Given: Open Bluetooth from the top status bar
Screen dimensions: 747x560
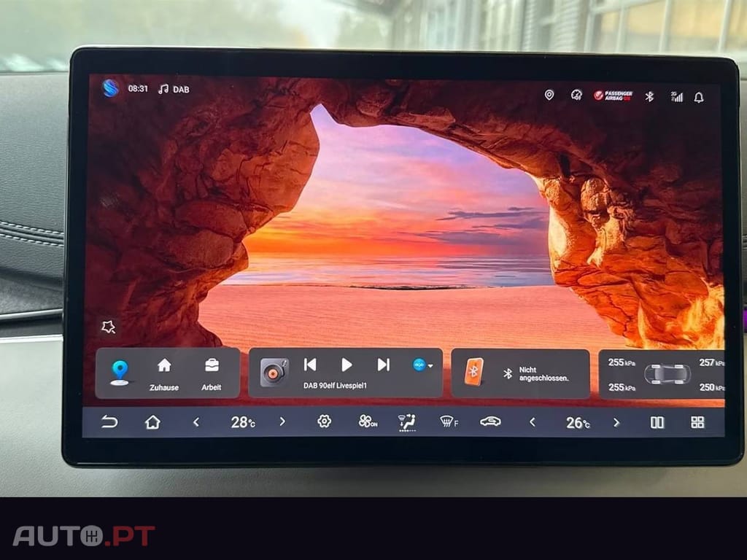Looking at the screenshot, I should (x=649, y=97).
